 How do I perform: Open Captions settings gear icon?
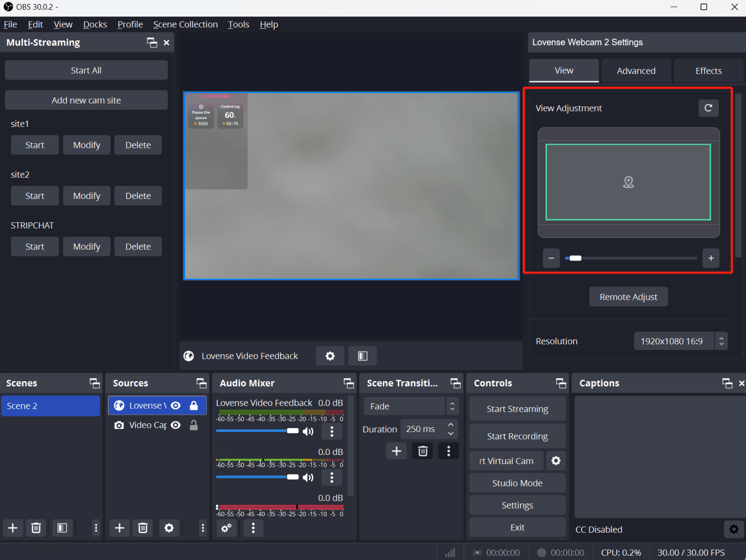[734, 529]
